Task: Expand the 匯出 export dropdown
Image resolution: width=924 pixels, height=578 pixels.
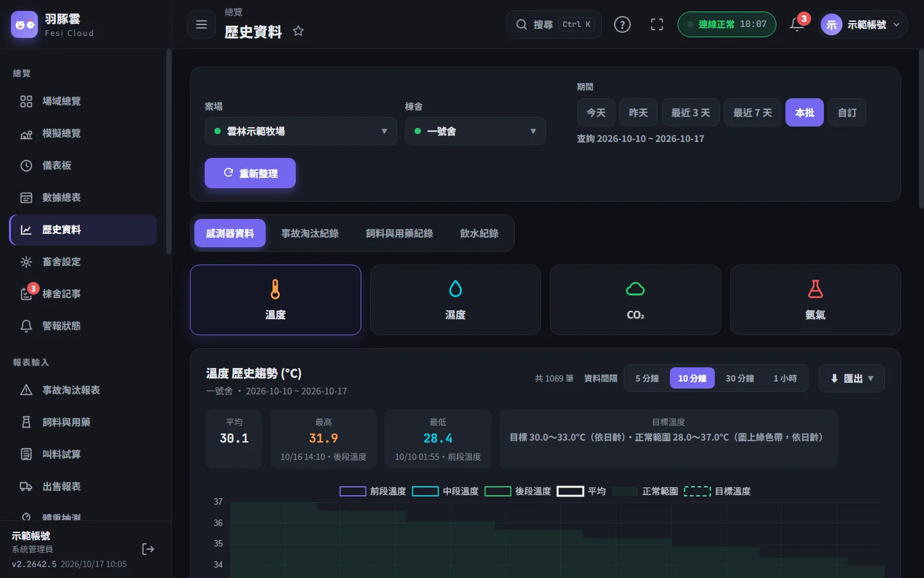Action: click(x=851, y=379)
